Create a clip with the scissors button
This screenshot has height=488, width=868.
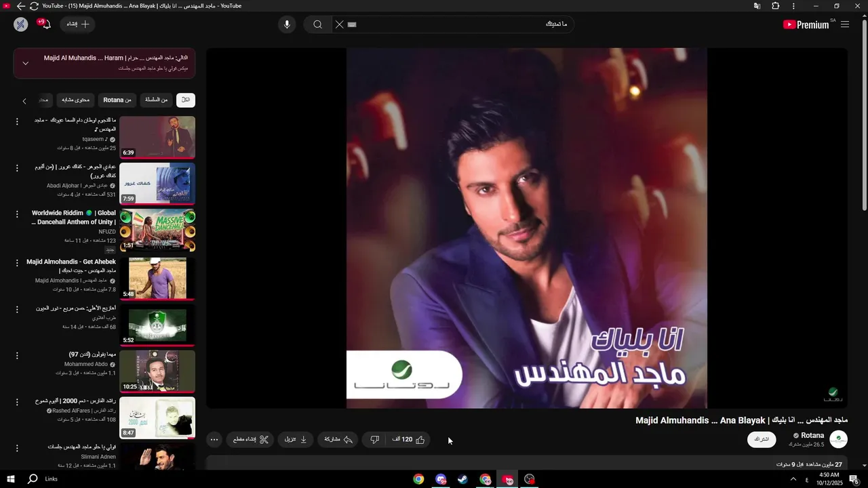(x=251, y=439)
